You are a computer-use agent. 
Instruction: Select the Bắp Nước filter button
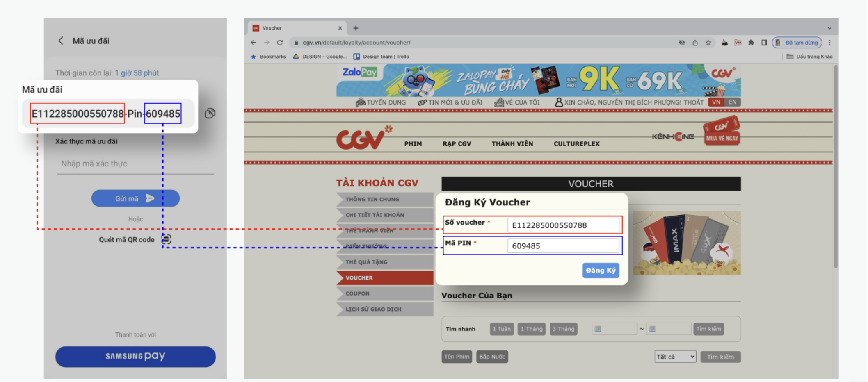pyautogui.click(x=492, y=357)
